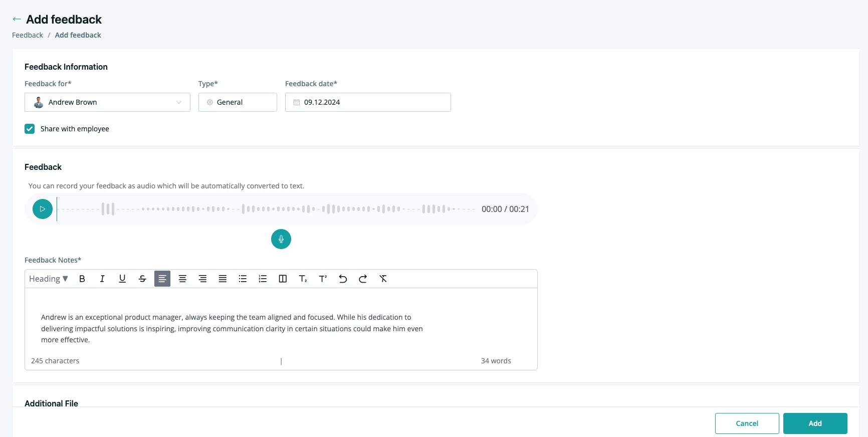Open the Heading style dropdown
The width and height of the screenshot is (868, 437).
49,279
